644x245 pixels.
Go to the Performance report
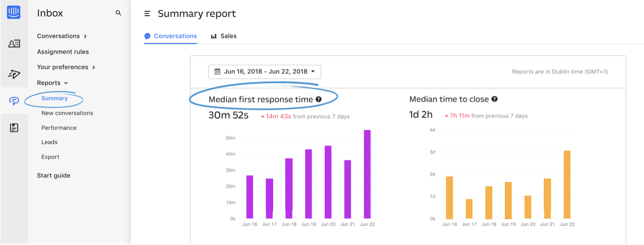click(x=59, y=128)
